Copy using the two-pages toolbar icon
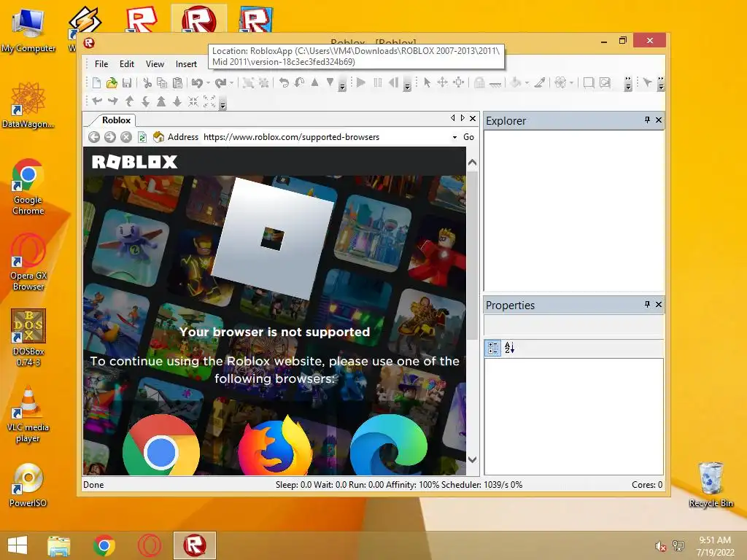This screenshot has width=747, height=560. (x=162, y=83)
